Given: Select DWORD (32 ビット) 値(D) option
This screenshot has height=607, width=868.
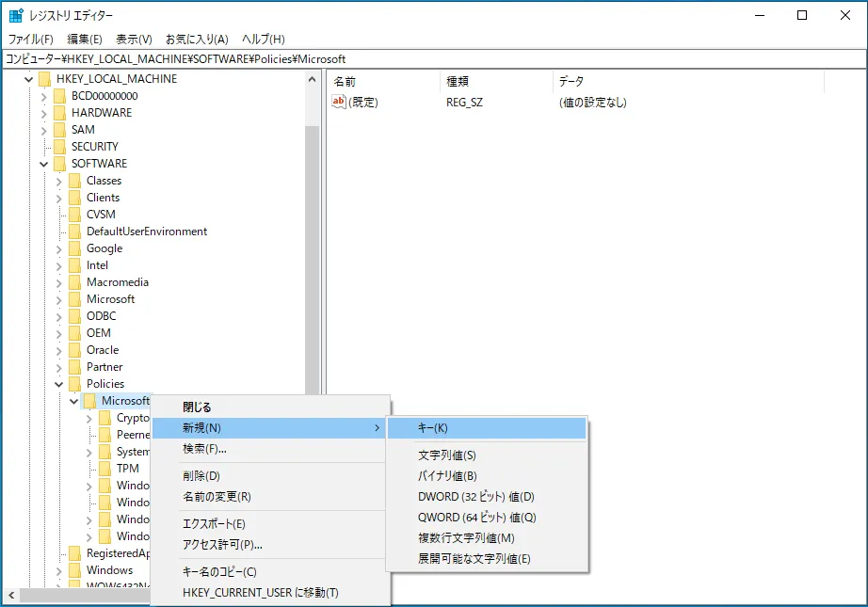Looking at the screenshot, I should 476,497.
